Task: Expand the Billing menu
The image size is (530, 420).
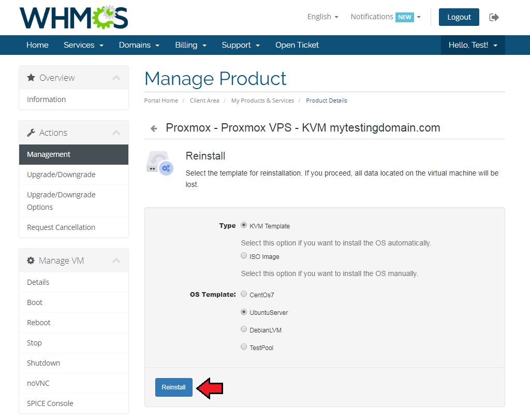Action: (190, 45)
